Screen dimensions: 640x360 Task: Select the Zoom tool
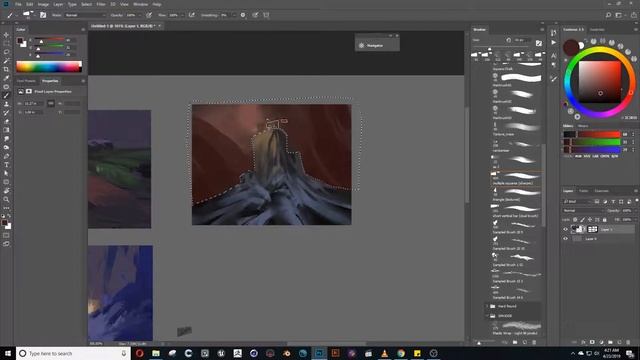[x=6, y=199]
